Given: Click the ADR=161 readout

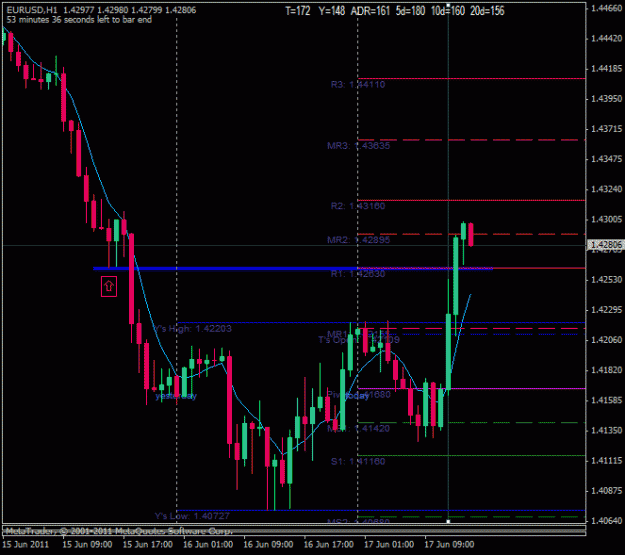Looking at the screenshot, I should (x=370, y=11).
